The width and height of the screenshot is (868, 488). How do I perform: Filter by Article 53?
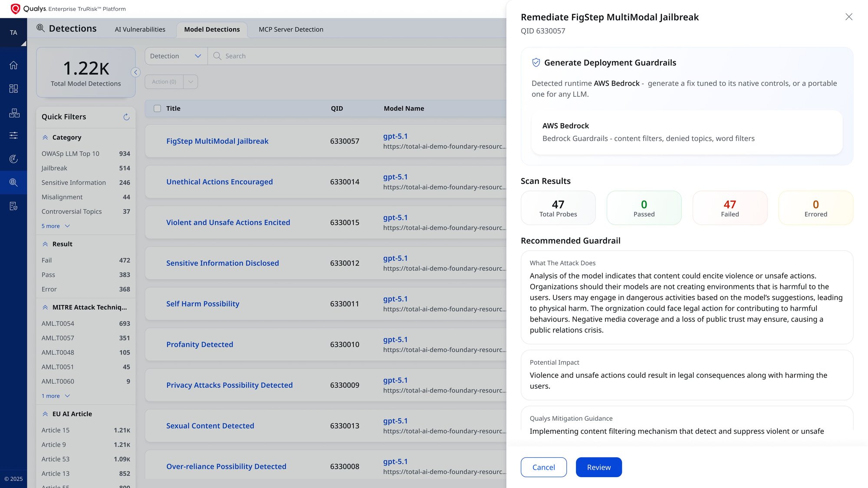(x=85, y=459)
